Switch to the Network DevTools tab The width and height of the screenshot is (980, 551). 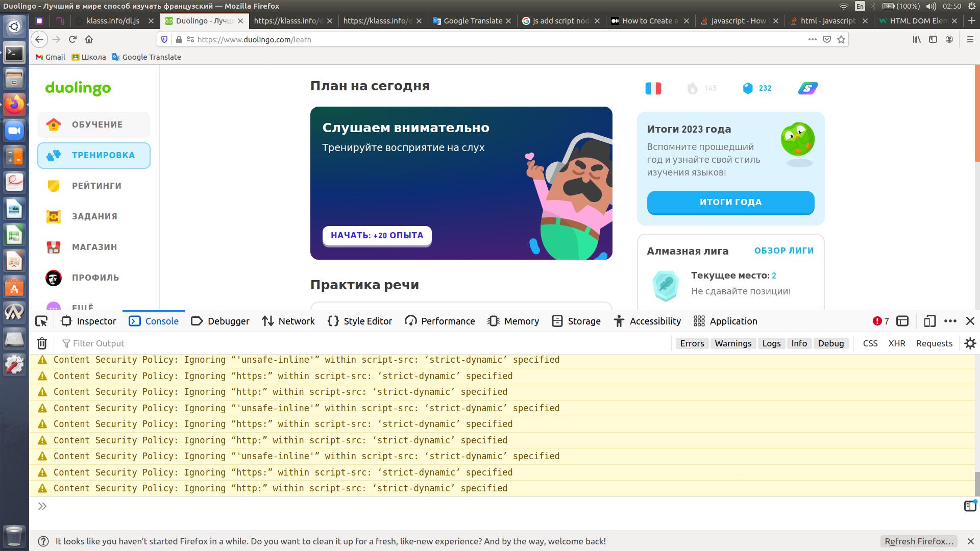pyautogui.click(x=288, y=321)
